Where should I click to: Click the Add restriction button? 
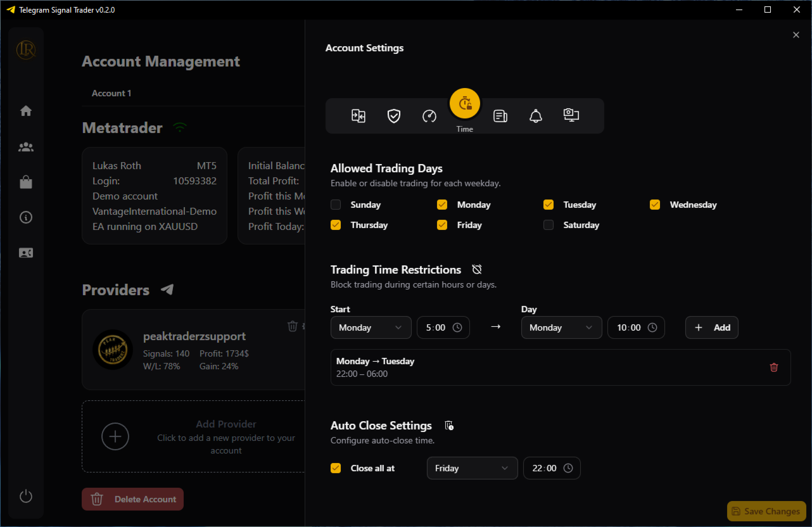pos(712,327)
